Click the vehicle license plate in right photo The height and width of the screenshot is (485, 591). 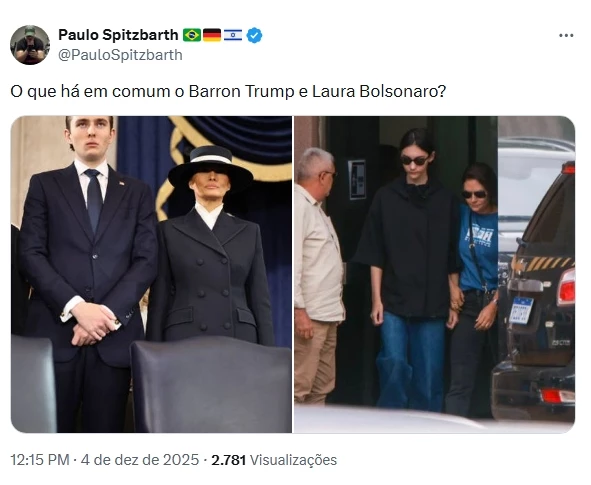(x=521, y=310)
